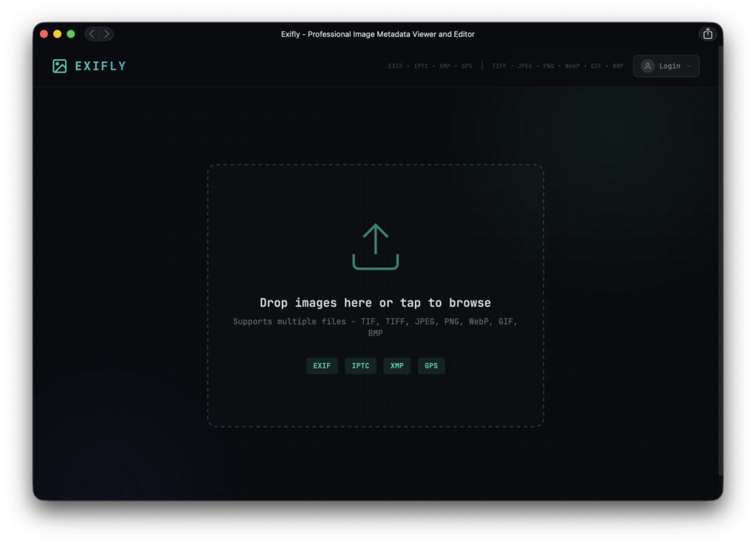Go forward using the right chevron

106,34
